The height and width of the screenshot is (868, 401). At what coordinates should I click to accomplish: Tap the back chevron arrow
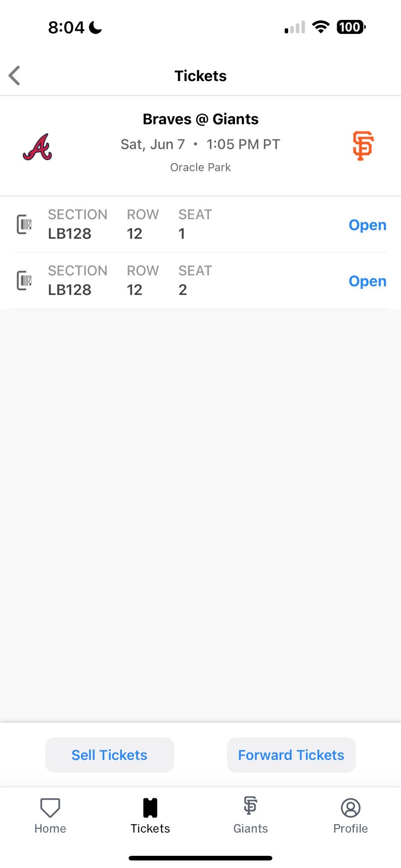[15, 75]
